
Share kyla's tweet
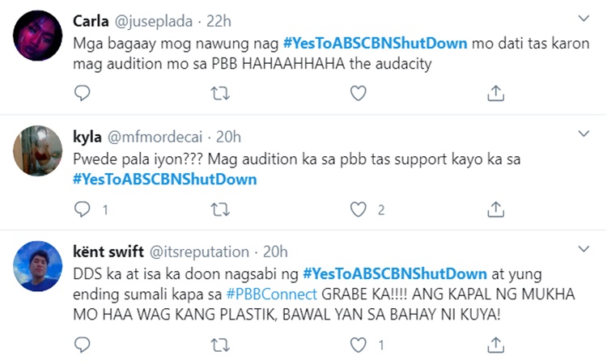(495, 210)
